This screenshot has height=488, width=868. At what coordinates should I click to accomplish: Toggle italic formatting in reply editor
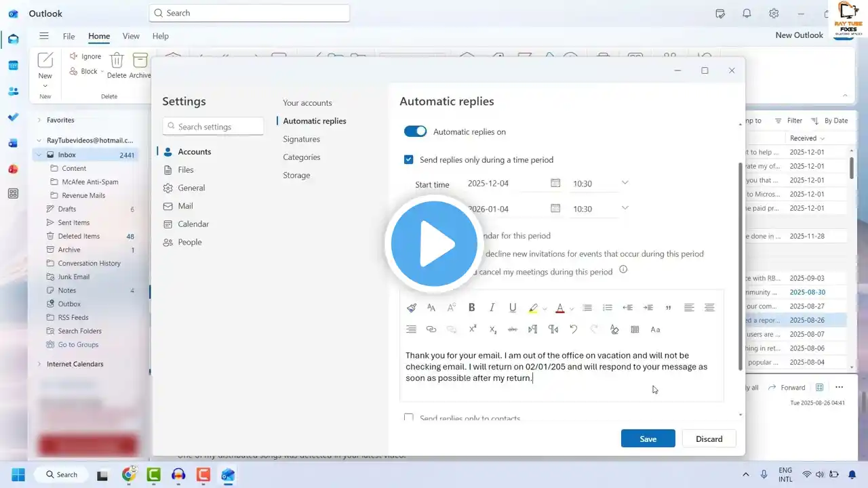pos(492,308)
